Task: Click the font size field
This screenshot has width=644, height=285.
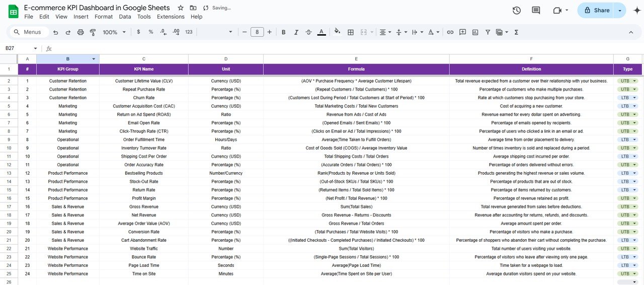Action: point(257,32)
